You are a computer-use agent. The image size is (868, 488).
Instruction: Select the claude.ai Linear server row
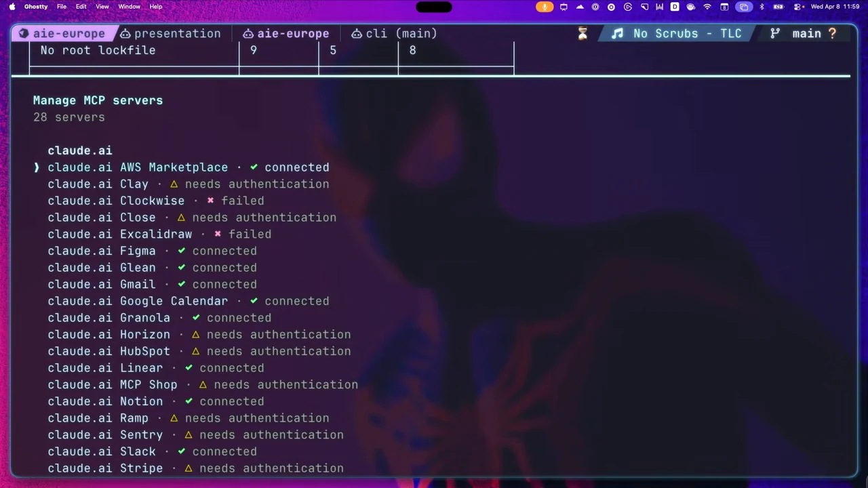[x=156, y=368]
